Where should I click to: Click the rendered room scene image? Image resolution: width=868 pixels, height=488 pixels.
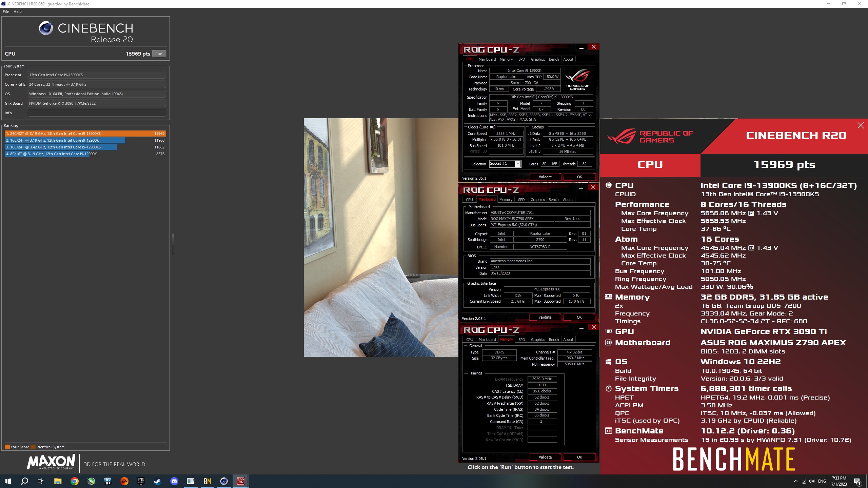coord(381,237)
